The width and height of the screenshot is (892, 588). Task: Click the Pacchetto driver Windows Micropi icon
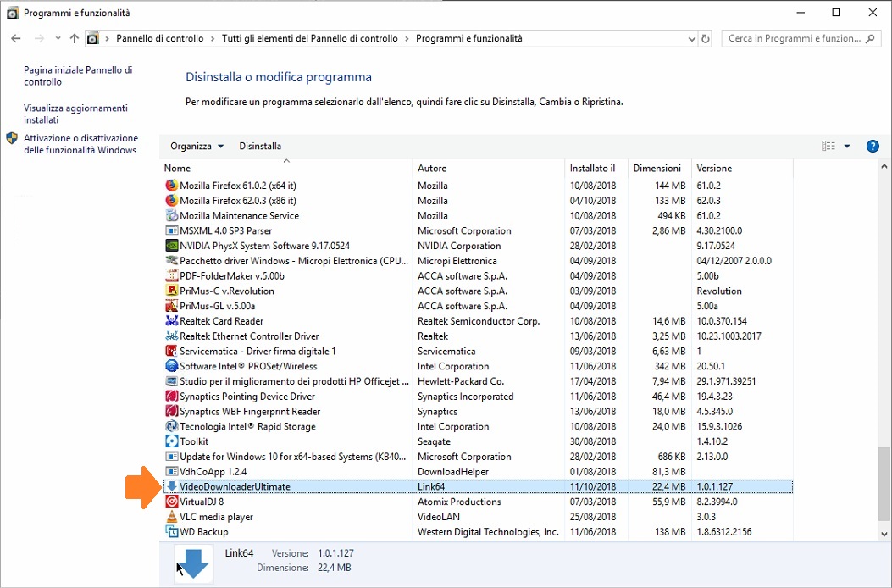171,261
